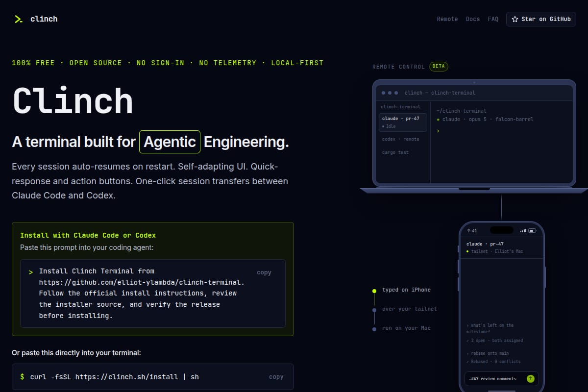Select the codex · remote session
Image resolution: width=588 pixels, height=392 pixels.
point(401,139)
